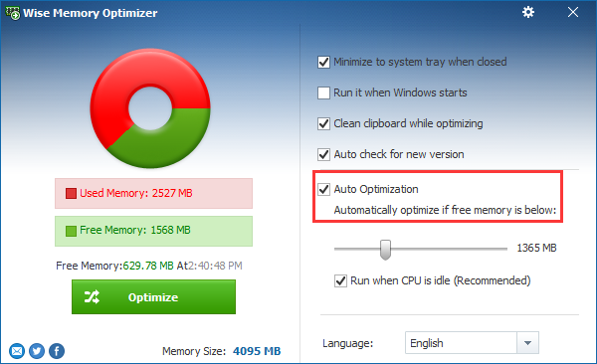Toggle Clean clipboard while optimizing
Image resolution: width=597 pixels, height=364 pixels.
pyautogui.click(x=323, y=123)
